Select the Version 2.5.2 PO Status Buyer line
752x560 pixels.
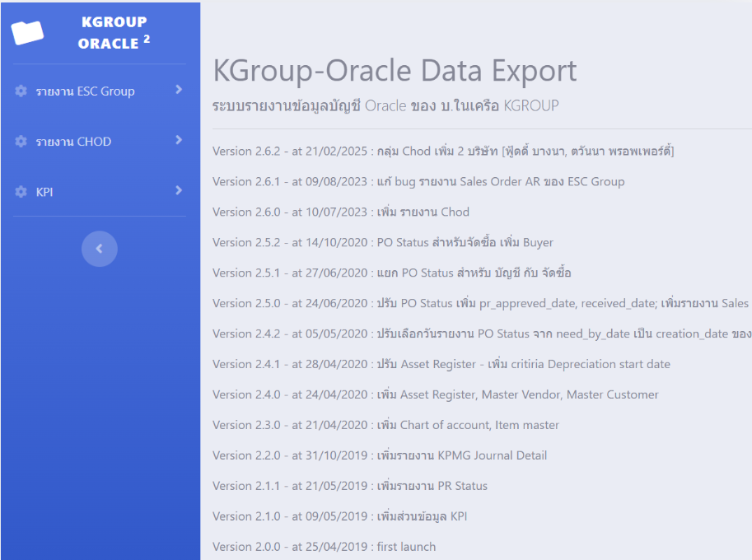[x=382, y=242]
